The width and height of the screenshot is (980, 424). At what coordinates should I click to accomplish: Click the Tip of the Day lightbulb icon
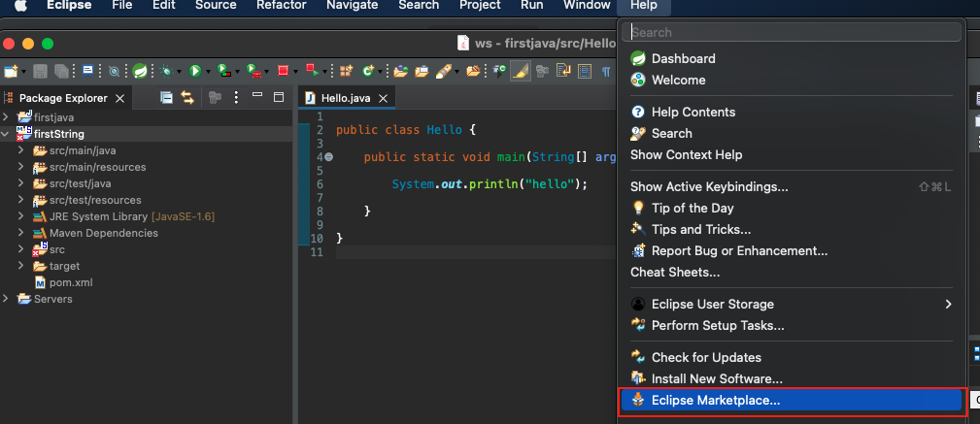637,208
